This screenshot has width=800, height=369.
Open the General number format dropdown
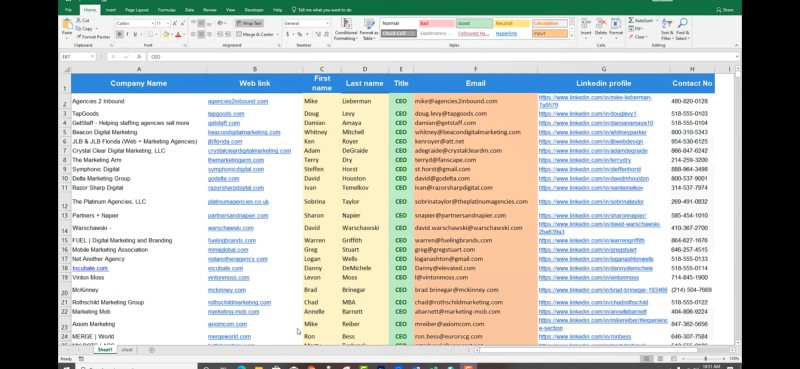[327, 23]
